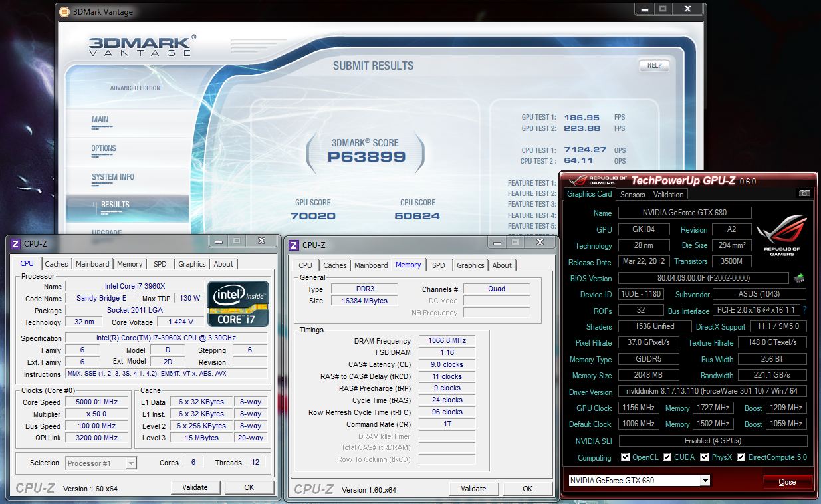Click the GPU Clock value 1156 MHz

click(638, 408)
